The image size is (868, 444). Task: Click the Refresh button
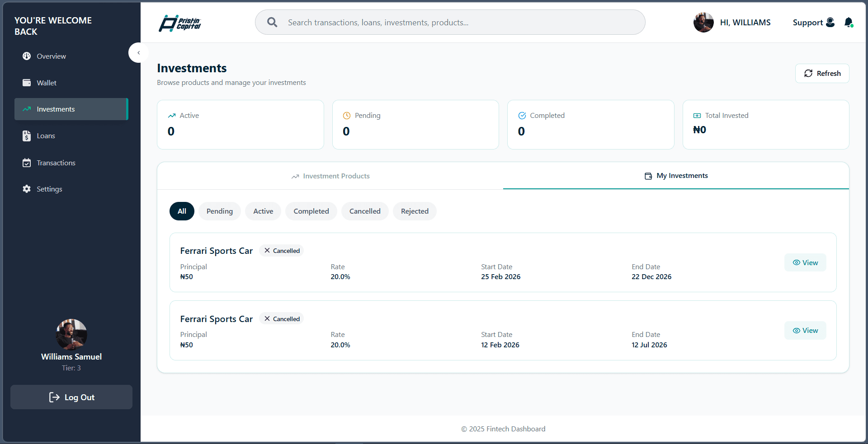point(822,73)
